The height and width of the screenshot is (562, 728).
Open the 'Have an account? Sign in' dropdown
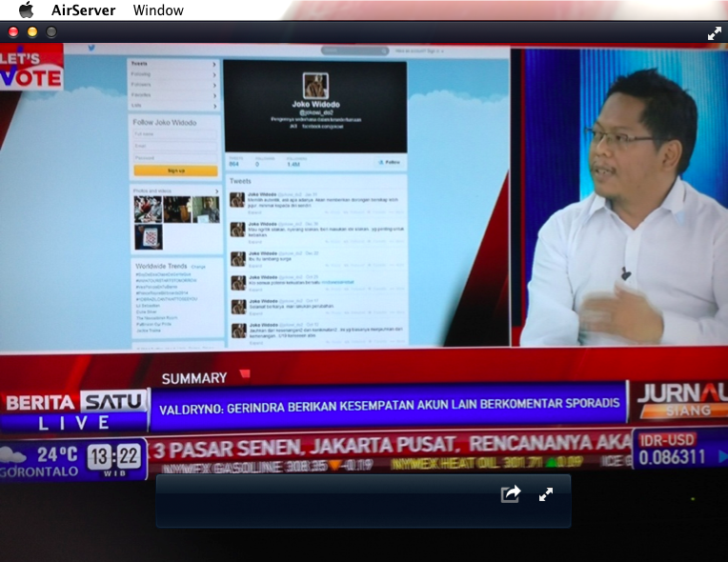pyautogui.click(x=419, y=50)
